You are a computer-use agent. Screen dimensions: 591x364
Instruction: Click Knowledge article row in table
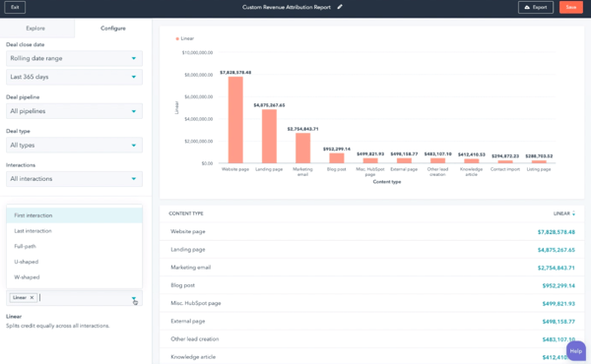[x=371, y=356]
